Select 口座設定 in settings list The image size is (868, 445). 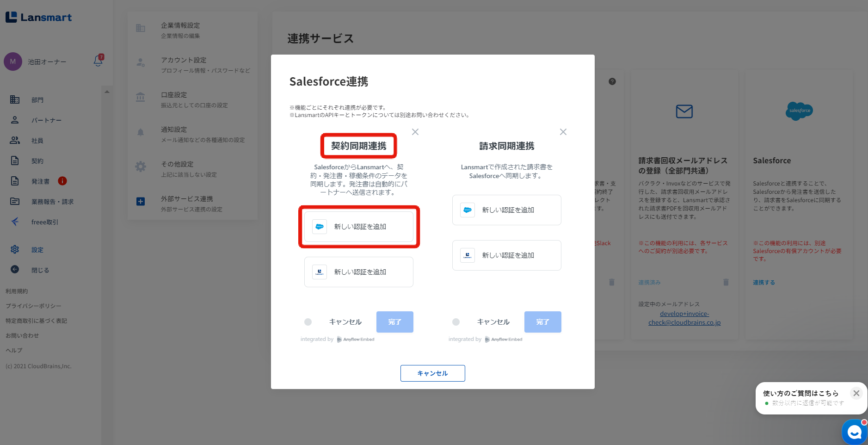tap(192, 99)
